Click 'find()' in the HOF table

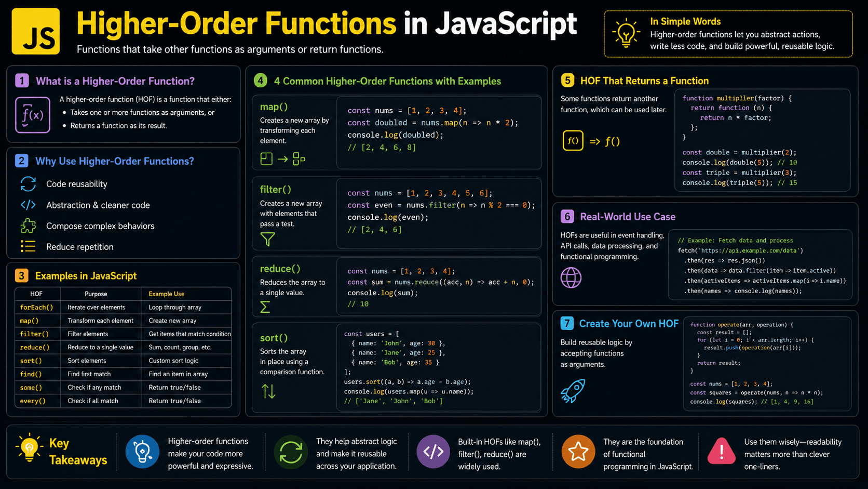tap(31, 374)
